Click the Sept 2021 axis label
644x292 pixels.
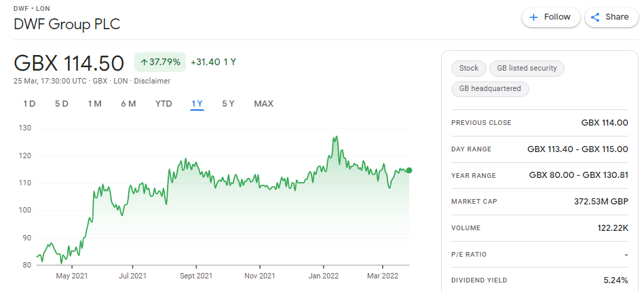196,276
